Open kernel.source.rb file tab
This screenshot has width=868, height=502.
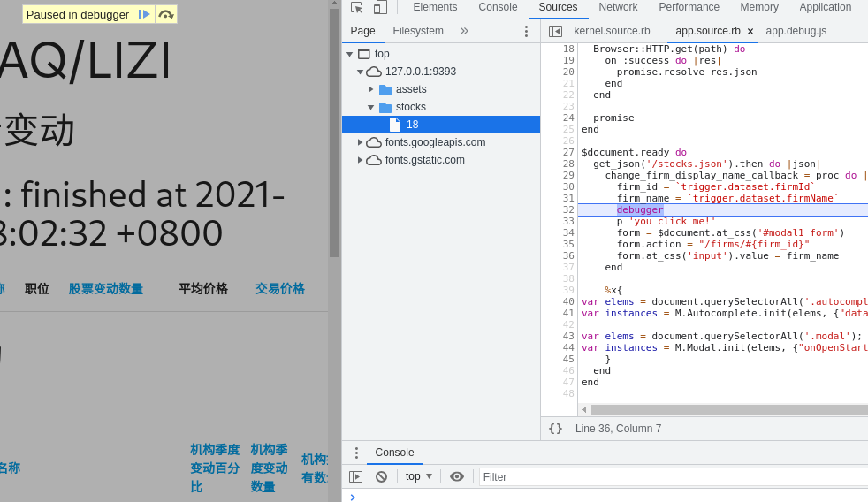[x=612, y=31]
